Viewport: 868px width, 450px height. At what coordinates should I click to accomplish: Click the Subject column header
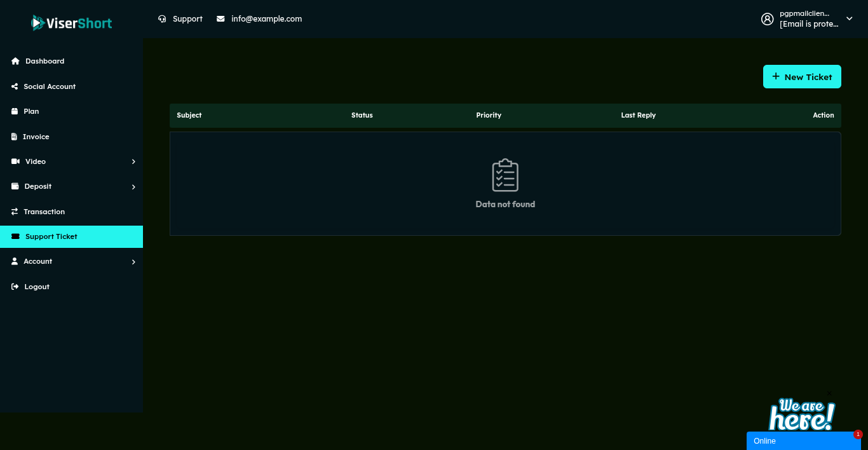click(x=189, y=116)
